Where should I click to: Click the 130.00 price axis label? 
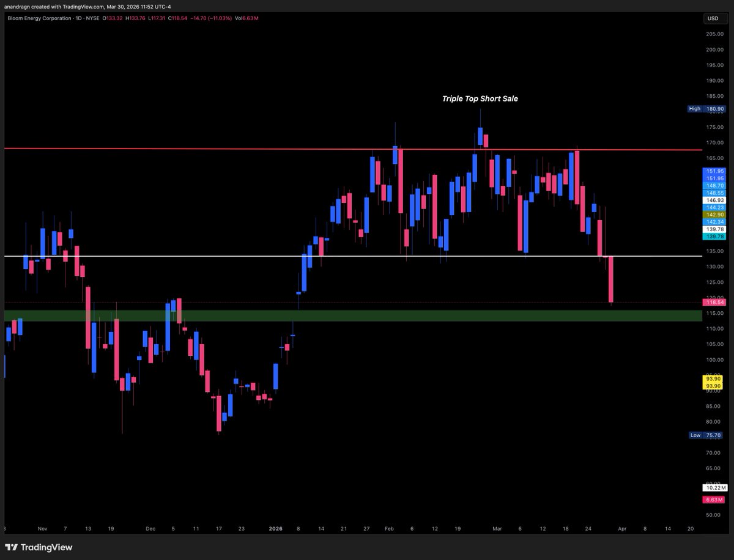point(714,267)
